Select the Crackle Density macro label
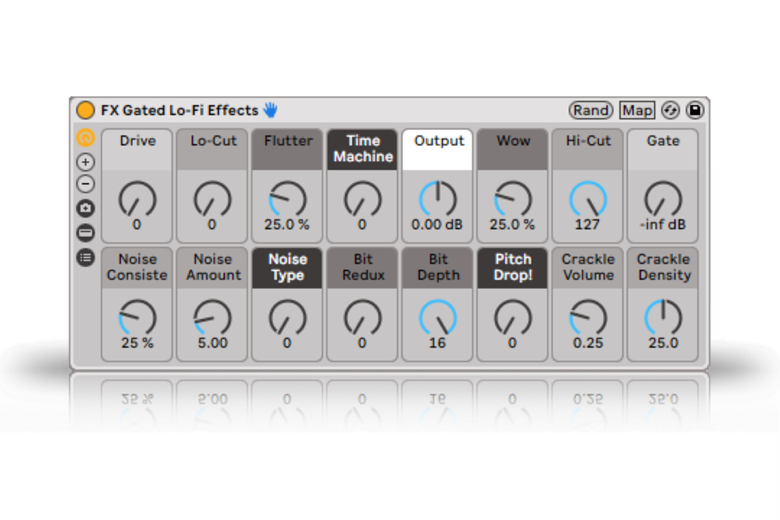Screen dimensions: 780x520 [664, 267]
